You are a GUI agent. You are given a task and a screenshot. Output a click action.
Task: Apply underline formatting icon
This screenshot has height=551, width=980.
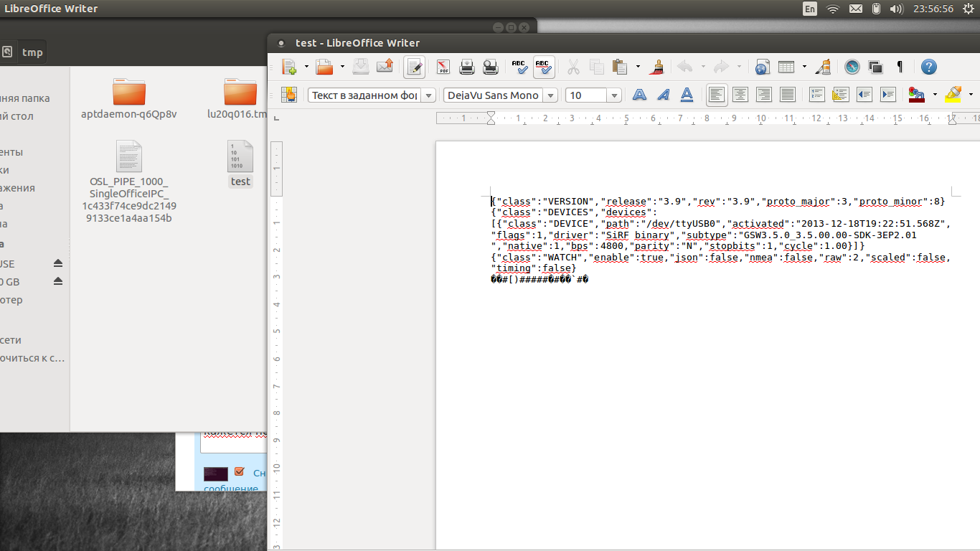687,95
